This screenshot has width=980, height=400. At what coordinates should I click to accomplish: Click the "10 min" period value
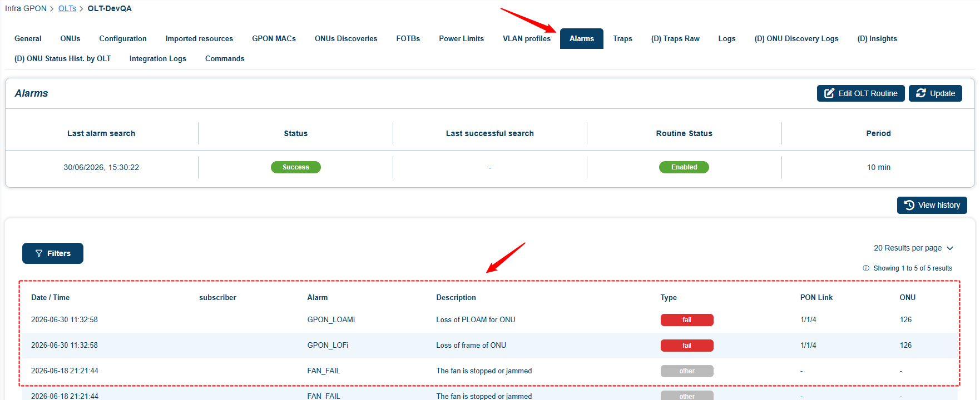click(x=879, y=167)
